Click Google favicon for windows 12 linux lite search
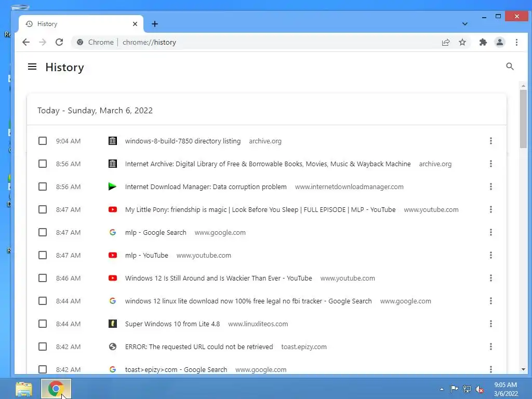532x399 pixels. 113,301
